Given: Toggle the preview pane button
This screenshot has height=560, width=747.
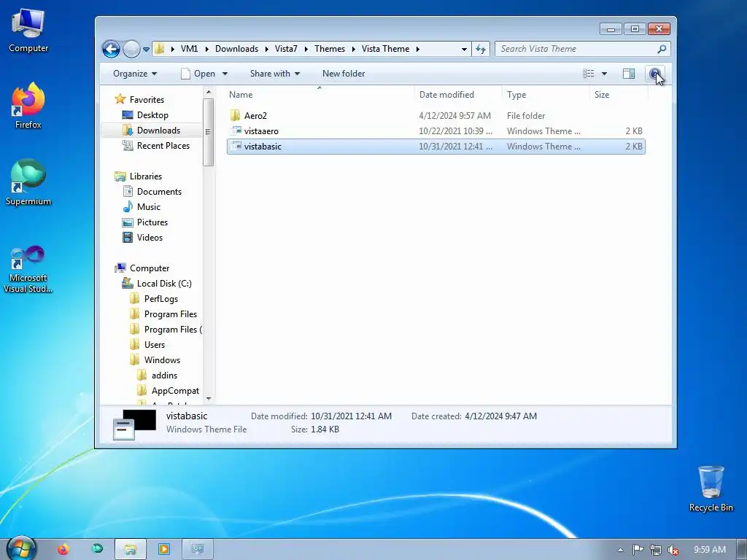Looking at the screenshot, I should pos(629,74).
